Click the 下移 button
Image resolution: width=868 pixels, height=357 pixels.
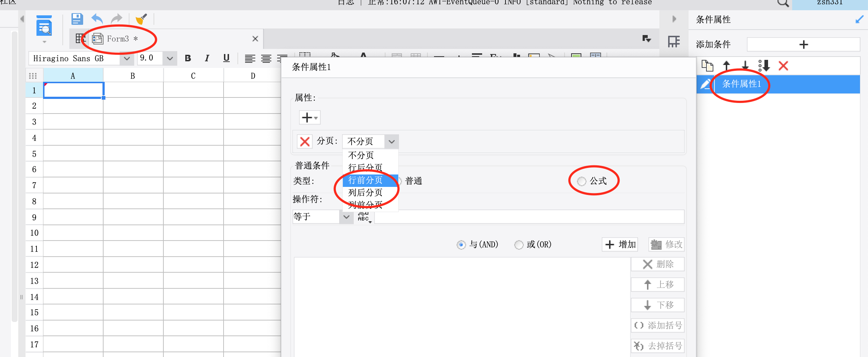658,305
